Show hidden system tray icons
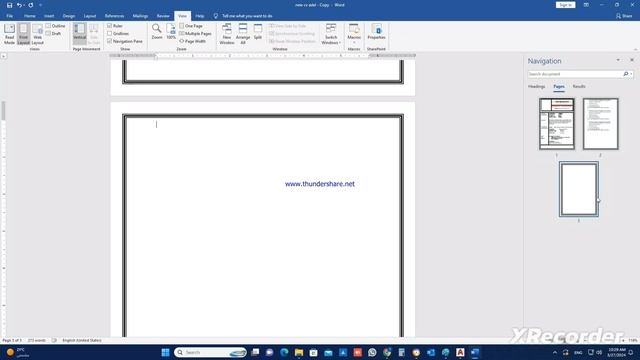This screenshot has height=360, width=640. [x=555, y=352]
